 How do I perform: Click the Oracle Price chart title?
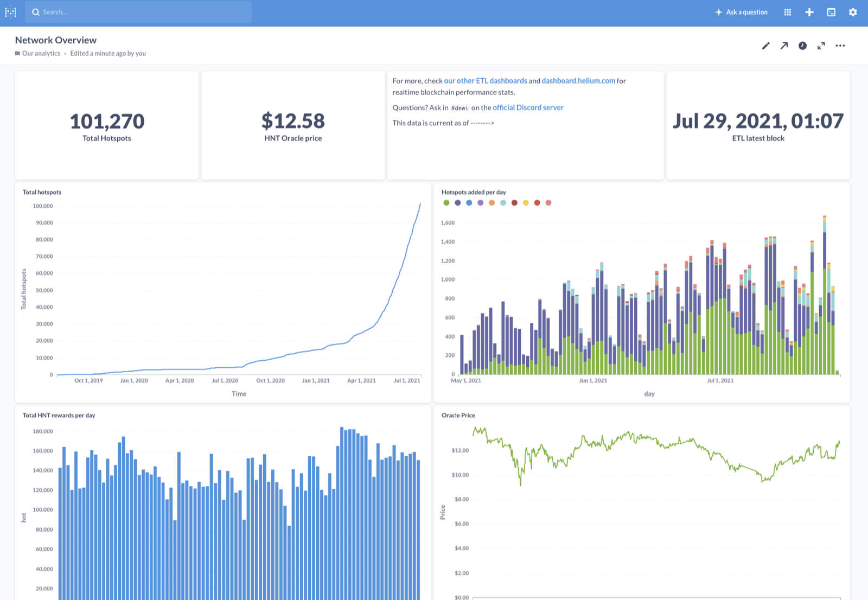pyautogui.click(x=458, y=416)
